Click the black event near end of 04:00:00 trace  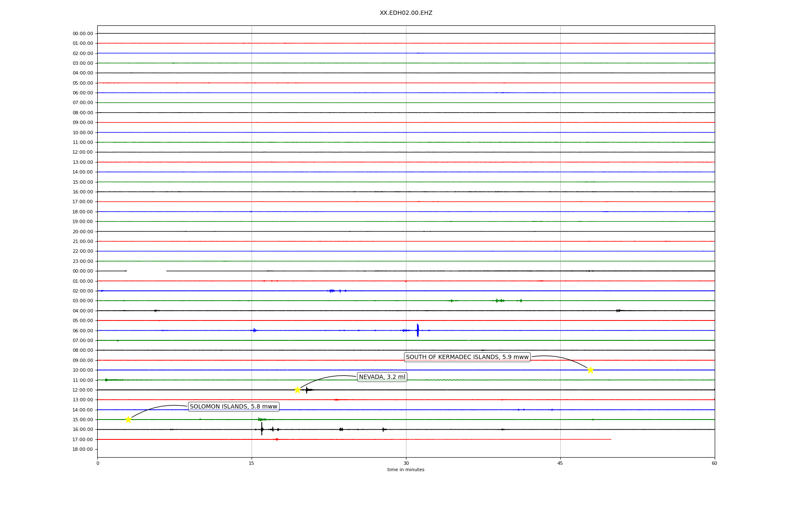[x=618, y=311]
